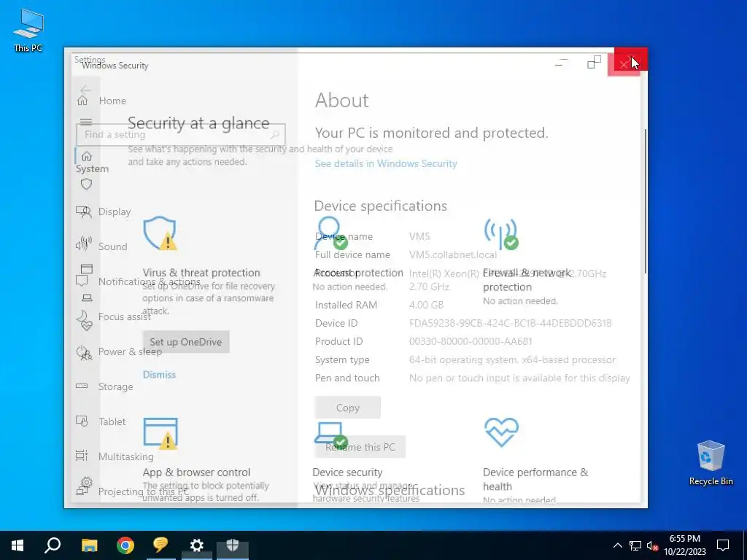Click the Security at a glance heading
The width and height of the screenshot is (747, 560).
(x=198, y=123)
